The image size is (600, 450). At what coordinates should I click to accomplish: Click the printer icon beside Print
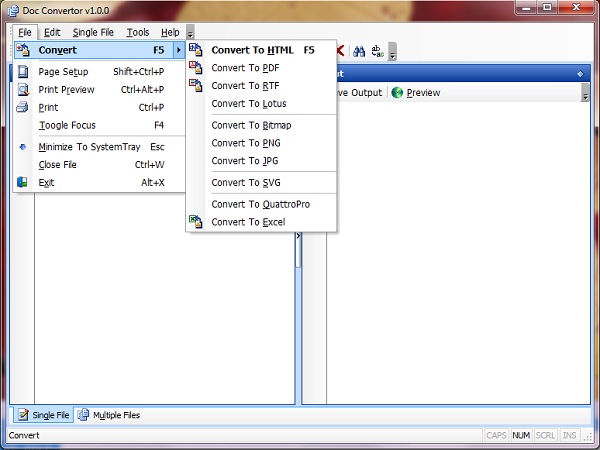pyautogui.click(x=22, y=107)
